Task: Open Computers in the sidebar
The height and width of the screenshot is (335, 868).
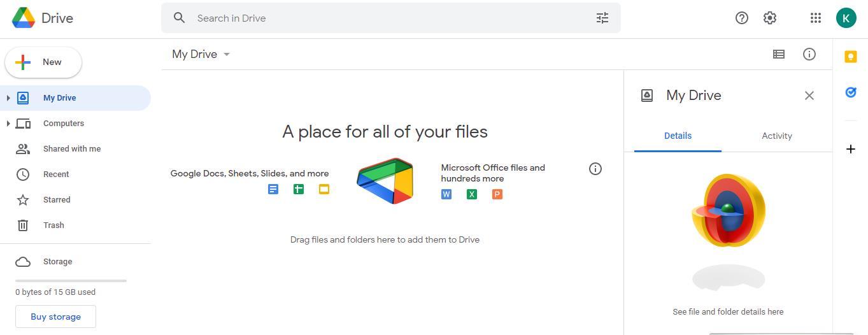Action: point(75,124)
